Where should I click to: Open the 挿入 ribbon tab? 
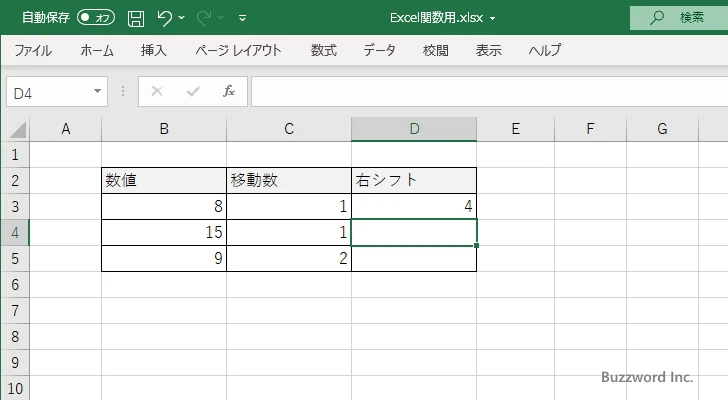coord(153,50)
